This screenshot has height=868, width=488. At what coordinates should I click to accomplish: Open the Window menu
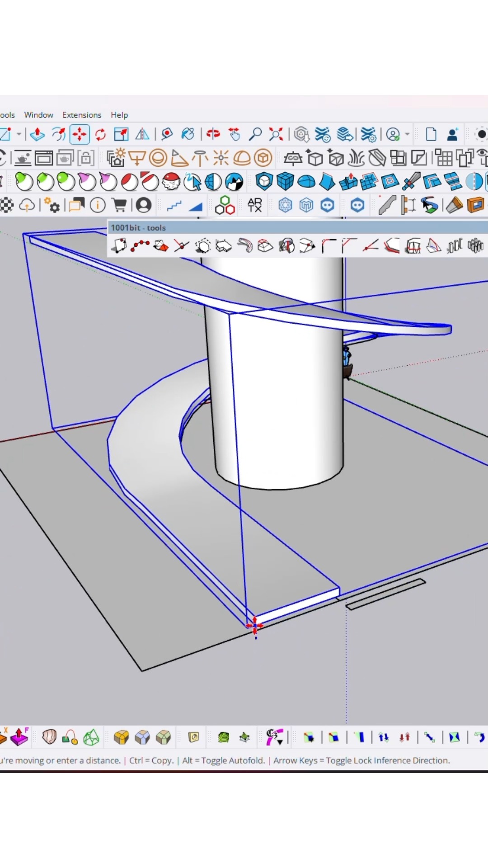coord(38,115)
